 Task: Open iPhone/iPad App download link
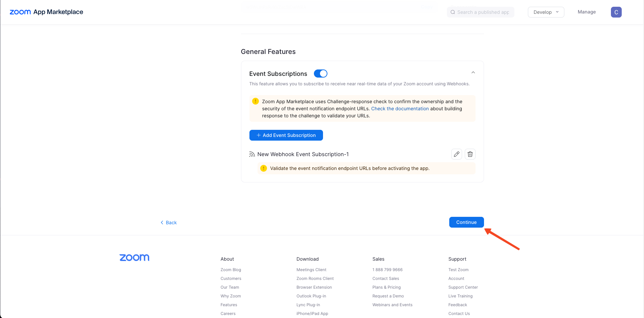(312, 314)
